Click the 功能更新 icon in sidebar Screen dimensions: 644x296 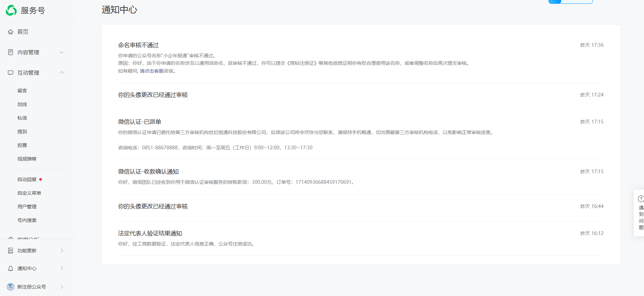[11, 251]
